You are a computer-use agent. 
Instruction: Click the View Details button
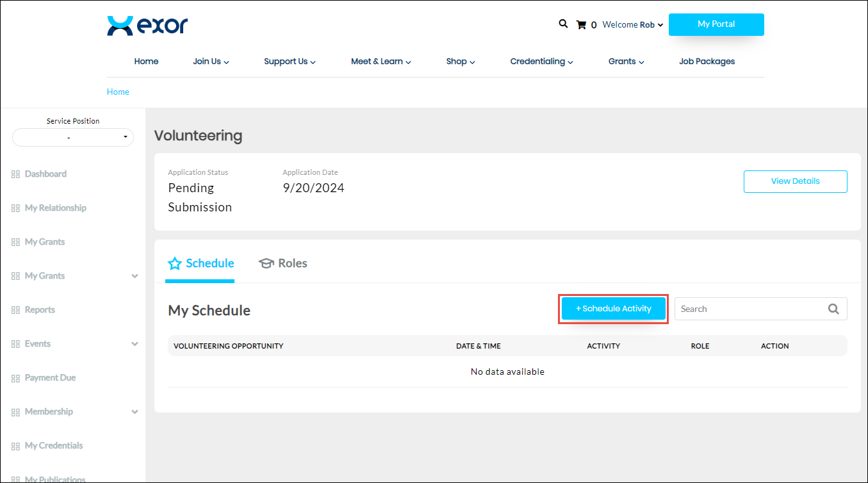click(795, 181)
